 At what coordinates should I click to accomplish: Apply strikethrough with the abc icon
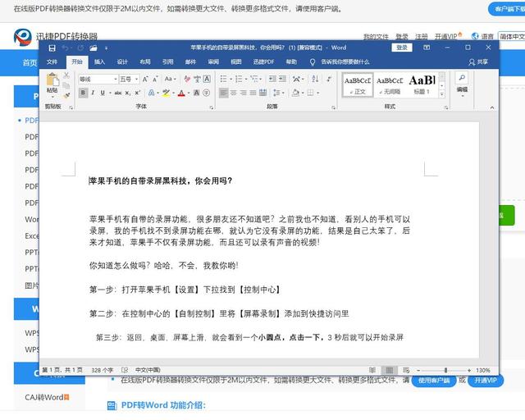118,93
